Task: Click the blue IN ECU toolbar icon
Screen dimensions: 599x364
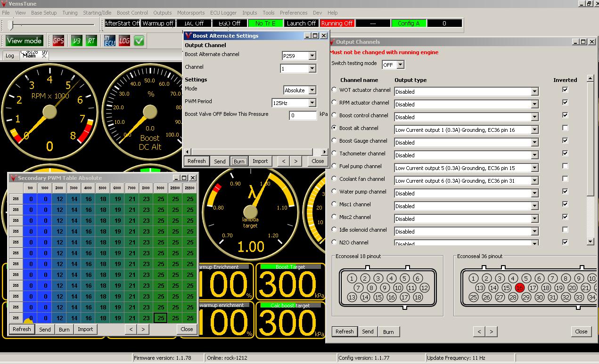Action: click(109, 41)
